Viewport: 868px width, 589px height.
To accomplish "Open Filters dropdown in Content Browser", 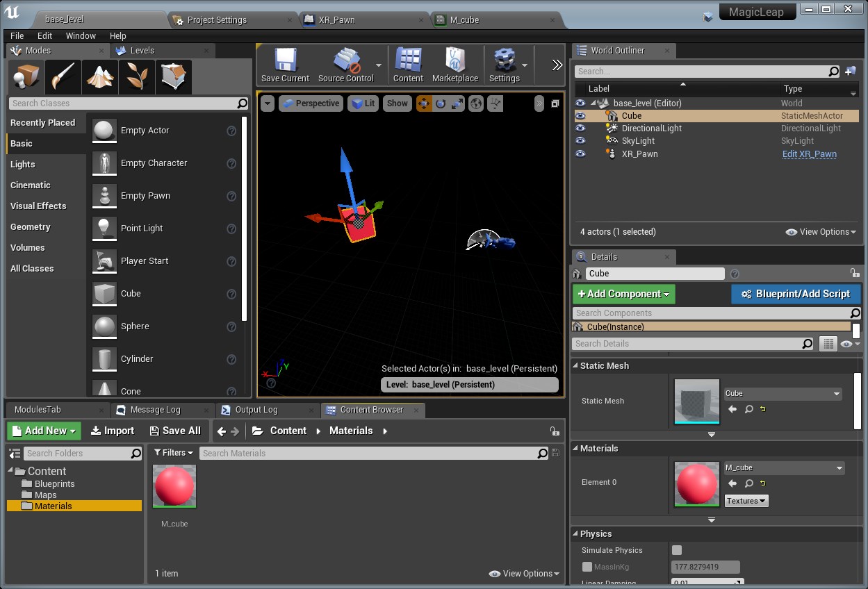I will pyautogui.click(x=173, y=453).
